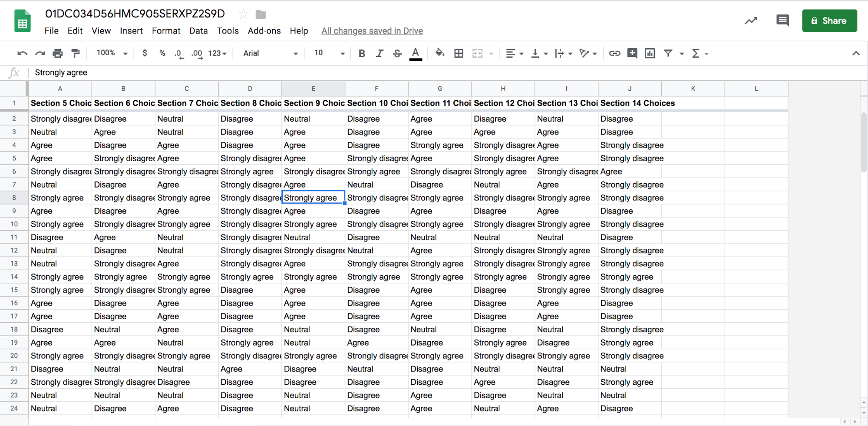Open the text color picker

click(x=416, y=53)
